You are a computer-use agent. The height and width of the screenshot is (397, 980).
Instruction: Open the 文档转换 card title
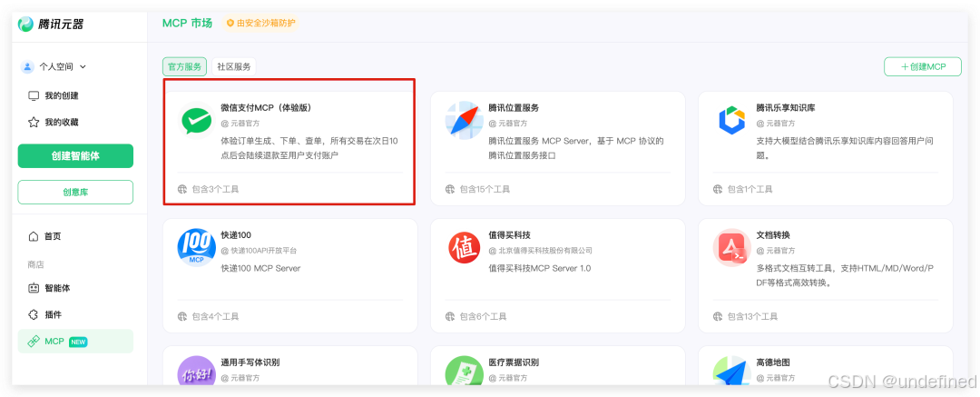coord(773,234)
